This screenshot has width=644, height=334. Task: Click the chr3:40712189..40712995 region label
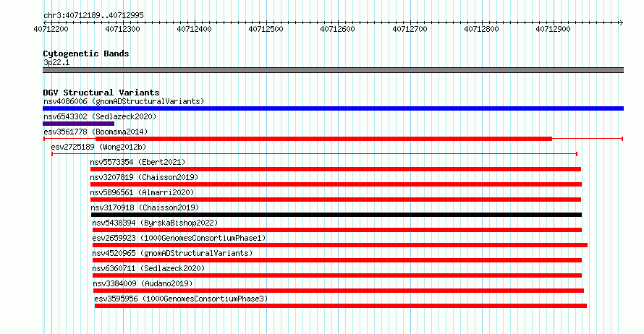tap(93, 16)
